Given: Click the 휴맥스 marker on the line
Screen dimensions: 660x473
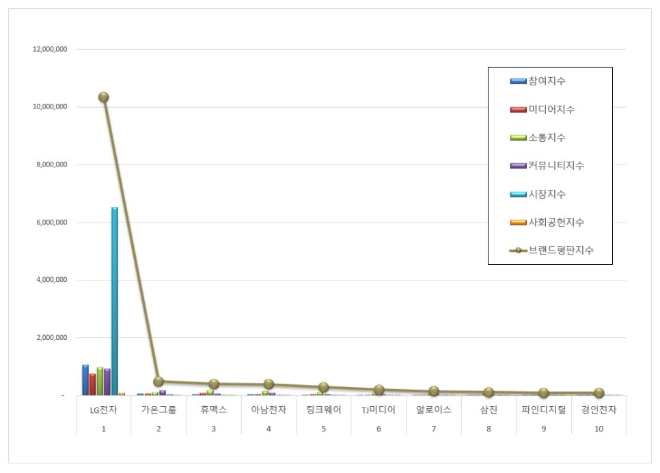Looking at the screenshot, I should tap(213, 384).
